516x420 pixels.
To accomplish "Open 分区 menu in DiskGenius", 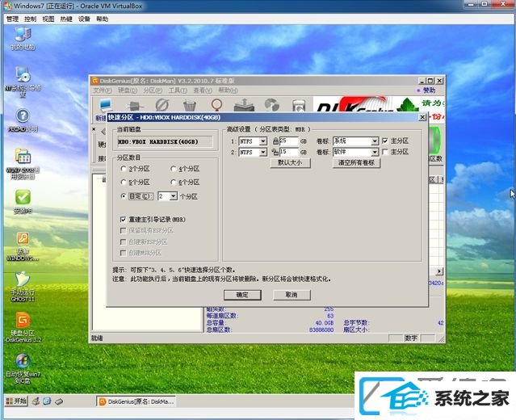I will tap(153, 90).
